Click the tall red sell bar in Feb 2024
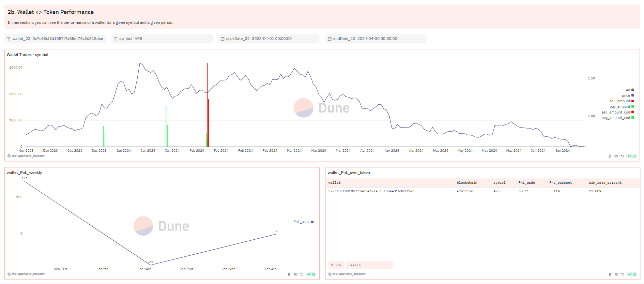 click(207, 105)
